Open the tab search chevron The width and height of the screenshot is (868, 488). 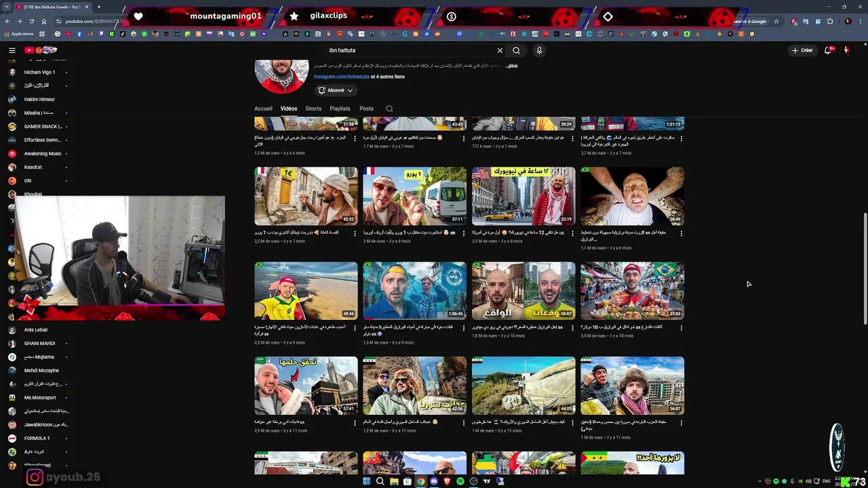coord(5,7)
